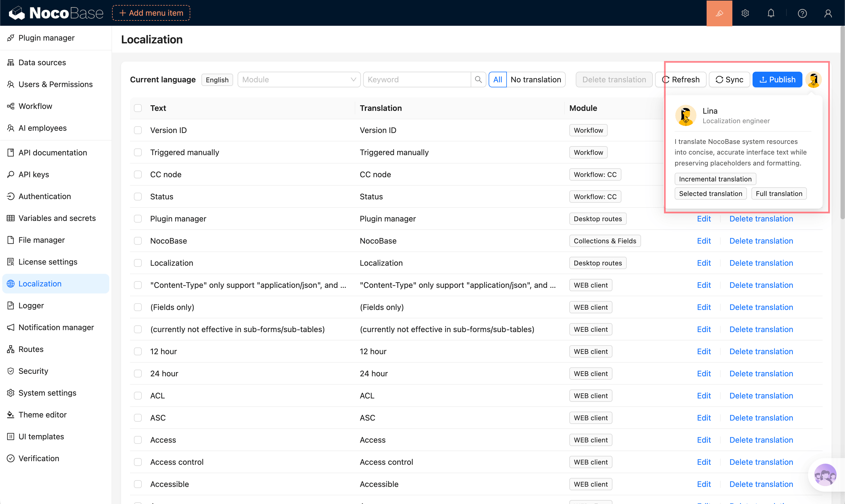Click the Notification manager megaphone icon
Image resolution: width=845 pixels, height=504 pixels.
[11, 327]
